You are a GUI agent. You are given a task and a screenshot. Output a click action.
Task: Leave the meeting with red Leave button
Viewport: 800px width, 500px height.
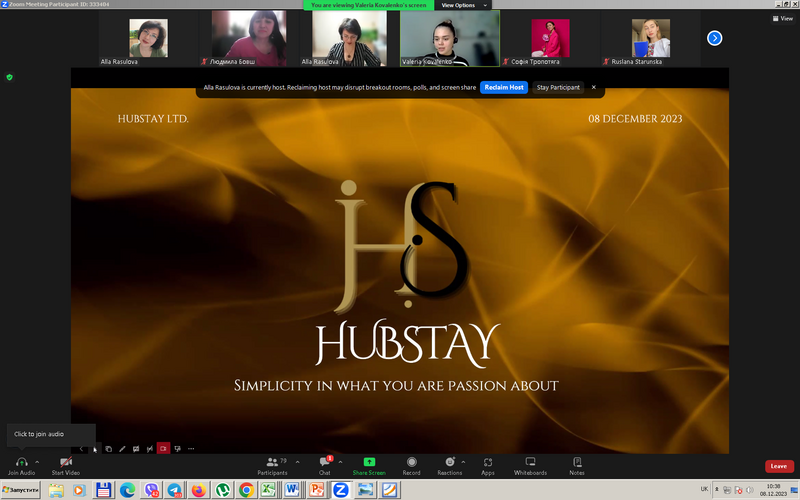pos(779,466)
